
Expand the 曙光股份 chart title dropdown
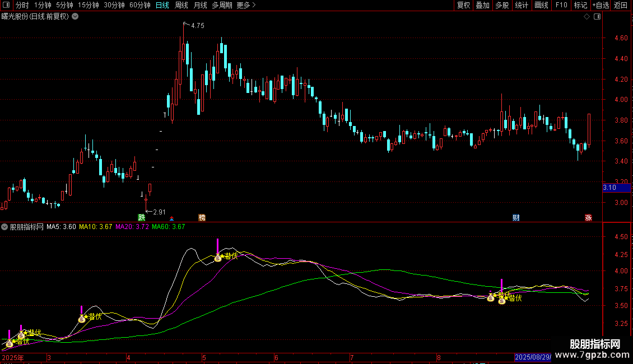click(75, 17)
